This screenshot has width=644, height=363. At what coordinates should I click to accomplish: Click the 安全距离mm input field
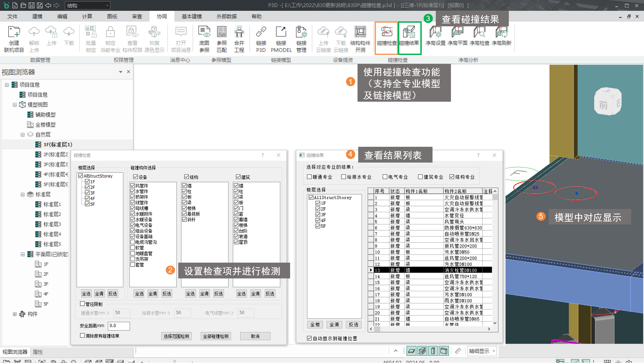[x=118, y=326]
